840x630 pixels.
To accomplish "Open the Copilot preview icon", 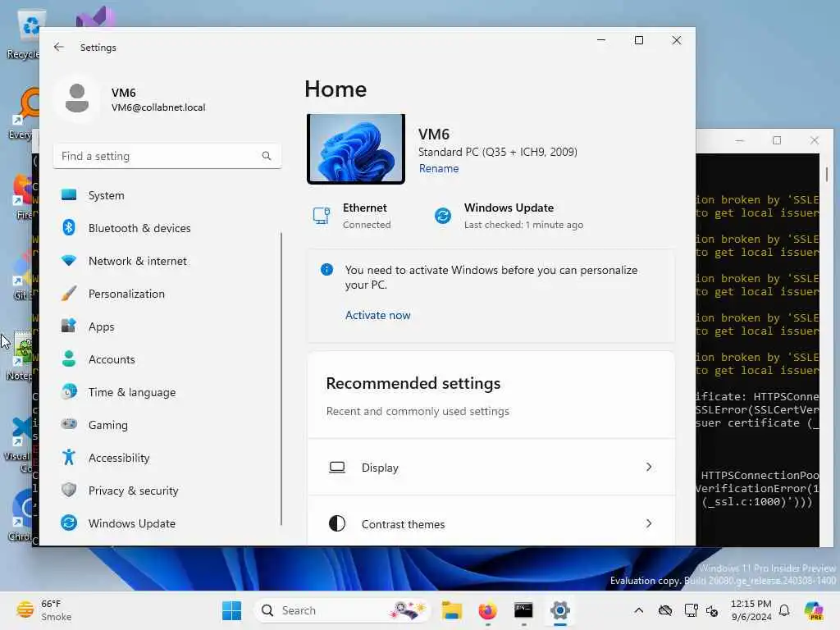I will point(814,610).
